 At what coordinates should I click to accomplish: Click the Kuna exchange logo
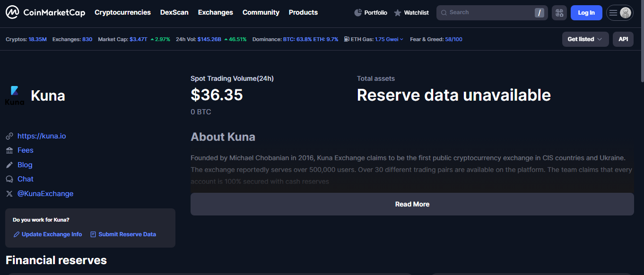[x=15, y=95]
